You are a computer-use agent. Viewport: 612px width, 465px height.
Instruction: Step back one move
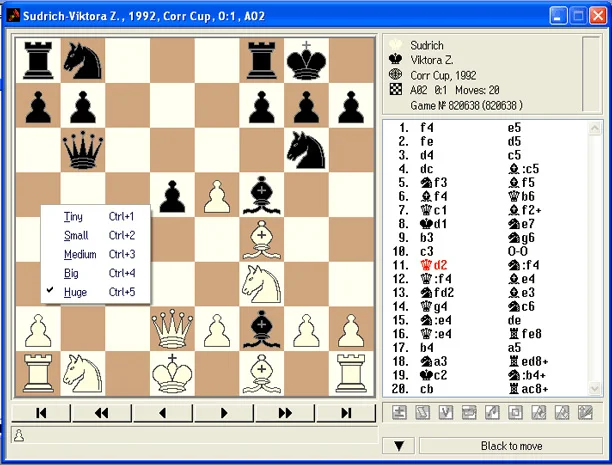163,413
